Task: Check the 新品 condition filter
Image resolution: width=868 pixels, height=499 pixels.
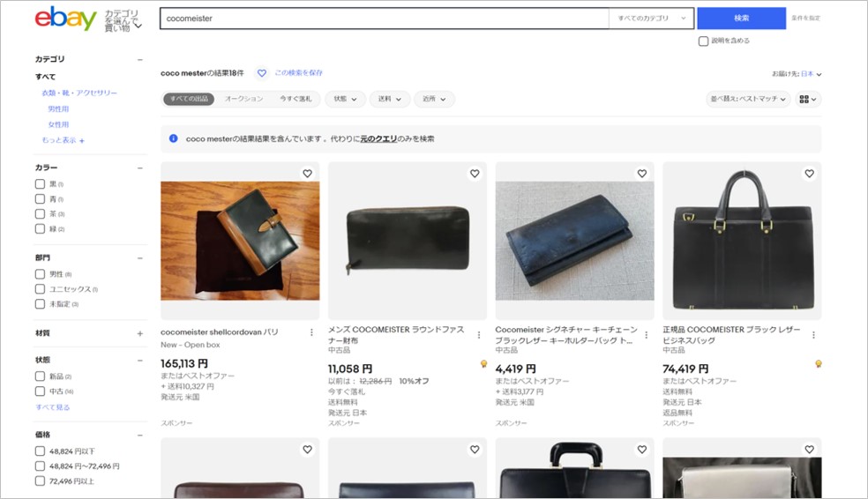Action: pyautogui.click(x=40, y=376)
